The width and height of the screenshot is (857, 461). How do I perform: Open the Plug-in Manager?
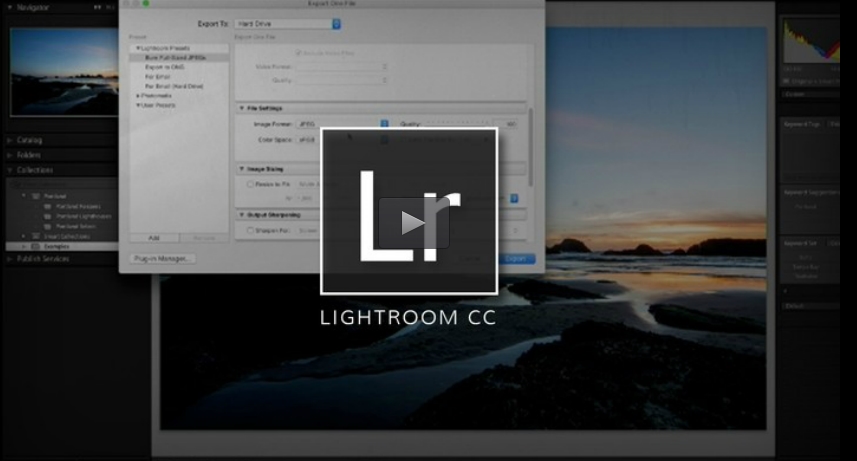click(163, 259)
